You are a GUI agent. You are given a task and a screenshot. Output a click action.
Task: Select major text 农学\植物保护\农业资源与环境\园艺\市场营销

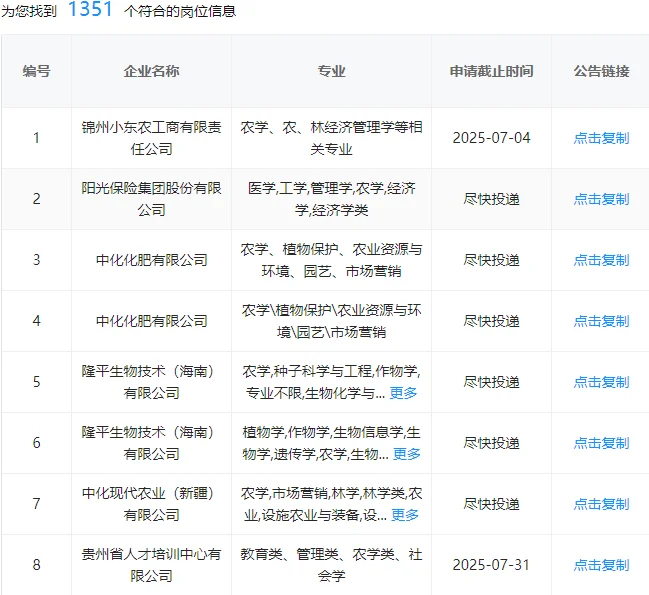point(332,321)
